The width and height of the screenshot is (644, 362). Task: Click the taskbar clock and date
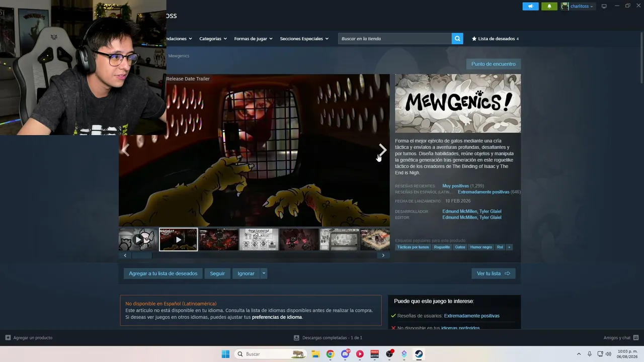point(627,354)
